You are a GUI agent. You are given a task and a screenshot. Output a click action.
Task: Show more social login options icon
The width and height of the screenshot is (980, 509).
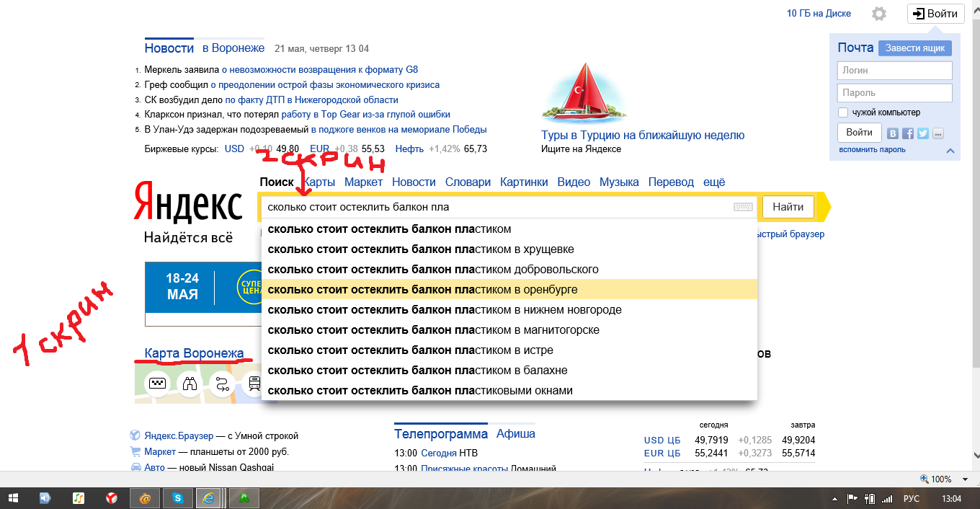(x=937, y=133)
